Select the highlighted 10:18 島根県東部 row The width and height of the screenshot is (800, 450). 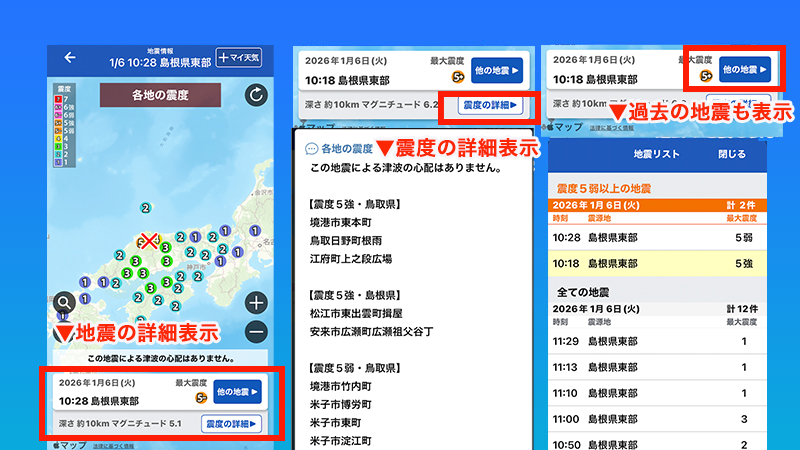[657, 266]
